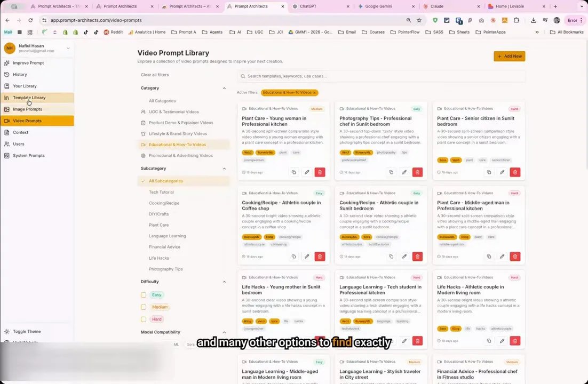Edit Cooking/Recipe Athletic couple in Sunlit bedroom
588x384 pixels.
click(x=404, y=257)
